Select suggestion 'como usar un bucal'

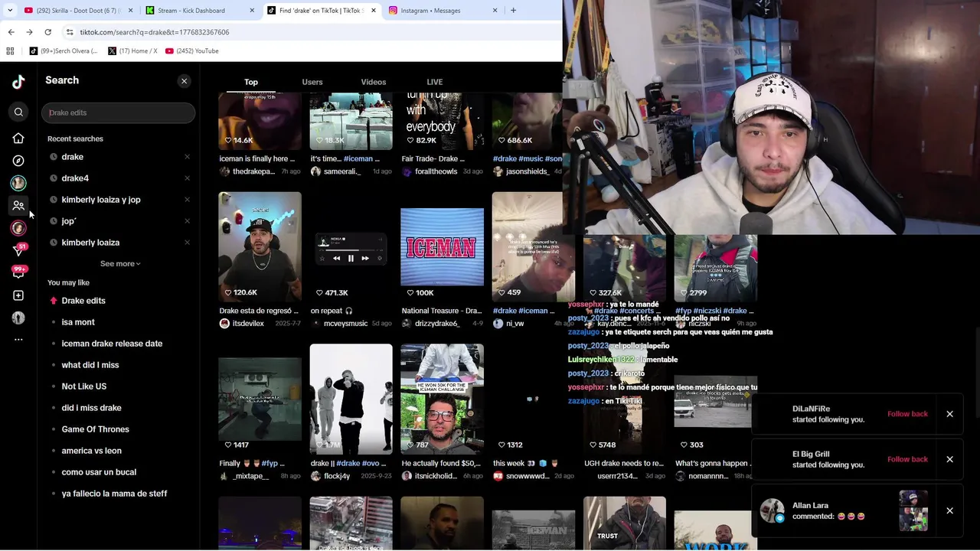(x=99, y=472)
